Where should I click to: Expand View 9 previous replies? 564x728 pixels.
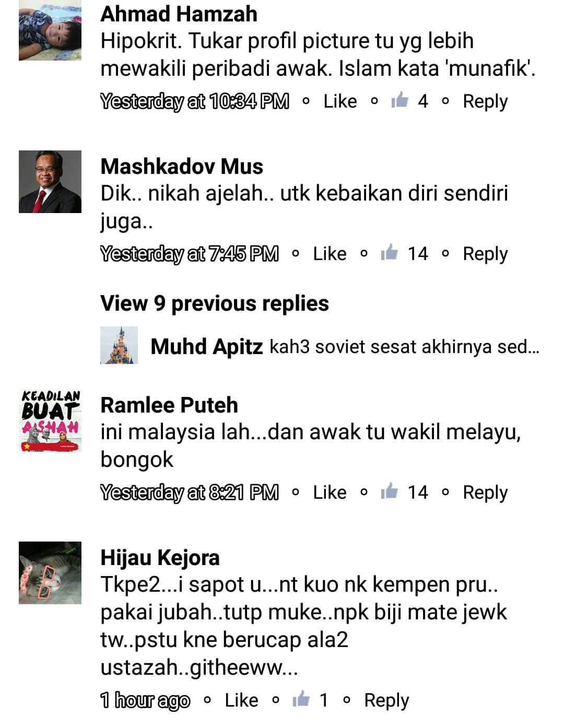pyautogui.click(x=215, y=303)
